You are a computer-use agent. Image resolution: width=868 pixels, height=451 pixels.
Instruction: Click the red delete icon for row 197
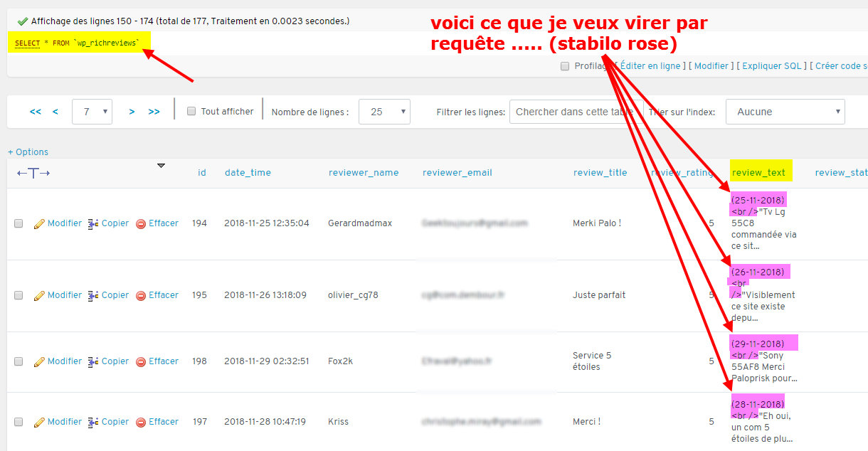tap(141, 422)
